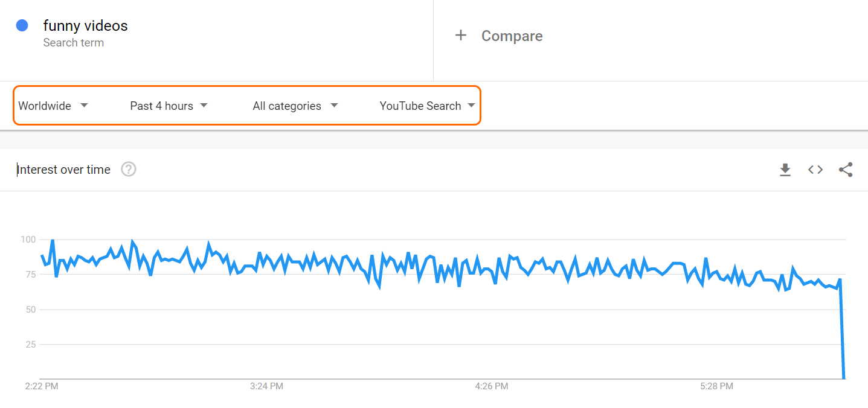Click the arrow beside All categories
868x408 pixels.
coord(334,106)
